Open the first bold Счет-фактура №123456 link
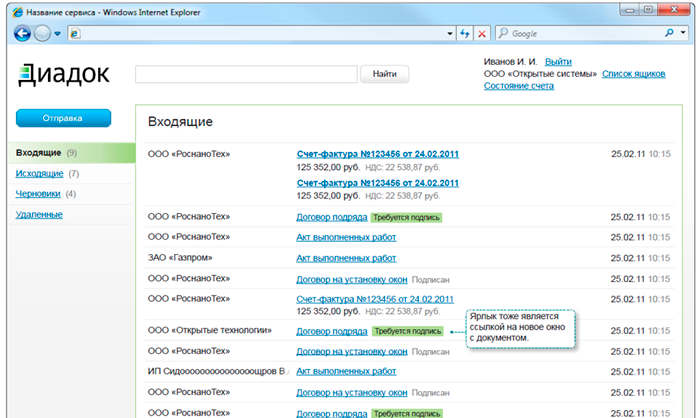This screenshot has height=418, width=700. click(378, 154)
